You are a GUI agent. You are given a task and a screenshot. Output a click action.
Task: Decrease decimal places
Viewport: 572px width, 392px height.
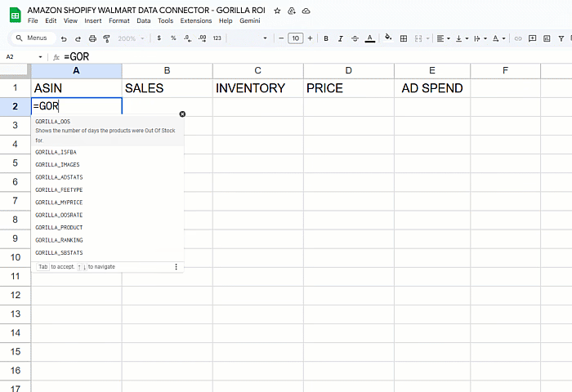pos(187,38)
